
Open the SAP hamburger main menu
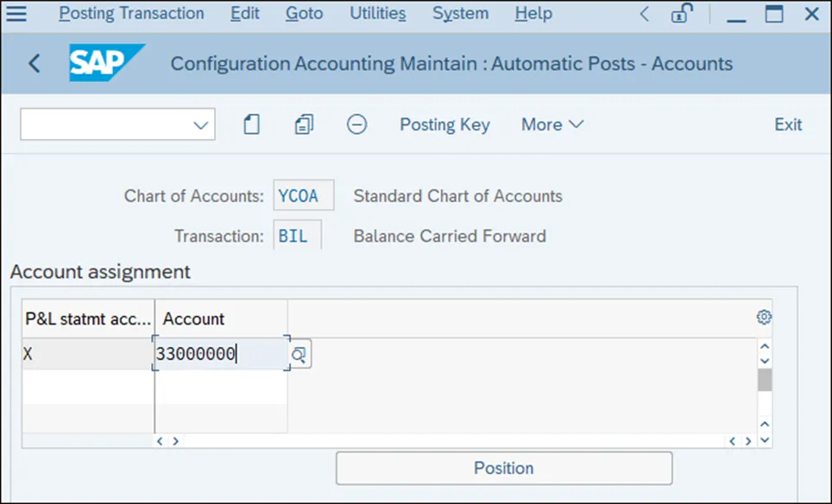pos(16,14)
